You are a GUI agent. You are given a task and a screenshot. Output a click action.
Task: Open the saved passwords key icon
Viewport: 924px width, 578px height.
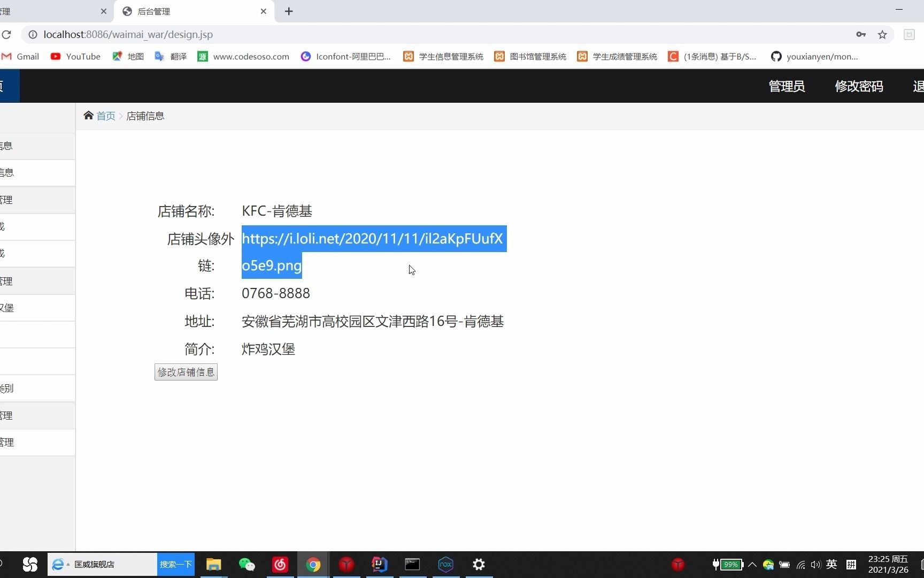tap(861, 35)
